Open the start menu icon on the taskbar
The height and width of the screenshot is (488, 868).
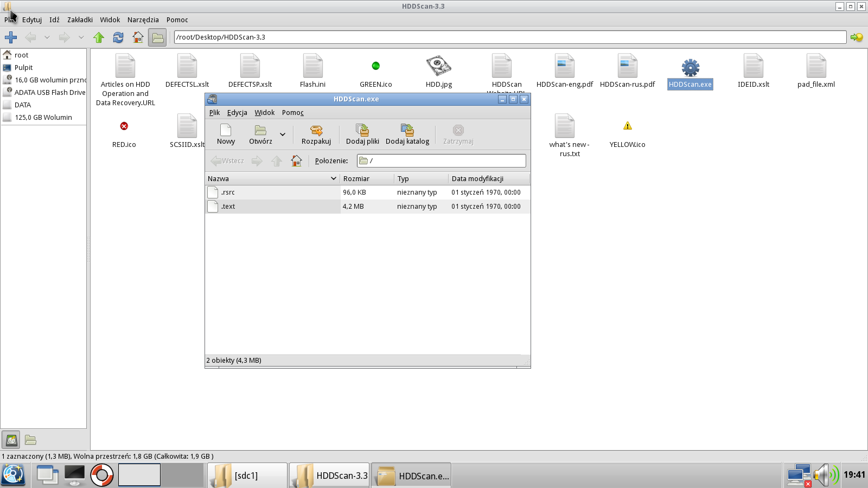point(13,475)
